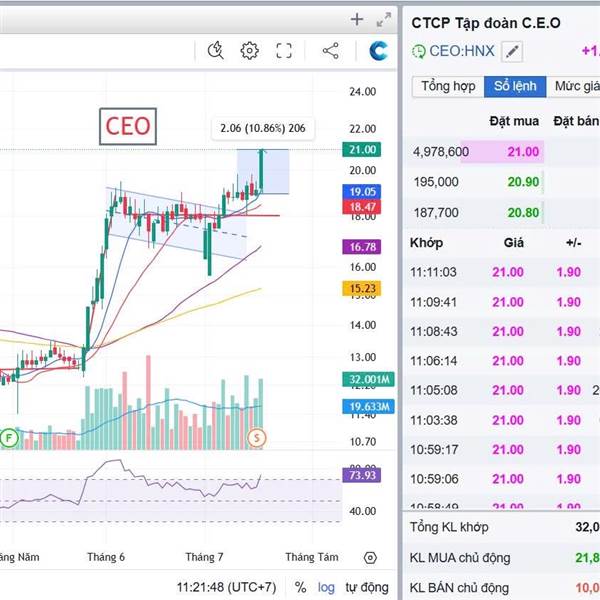Click bid volume 187,700
Image resolution: width=600 pixels, height=600 pixels.
(436, 212)
